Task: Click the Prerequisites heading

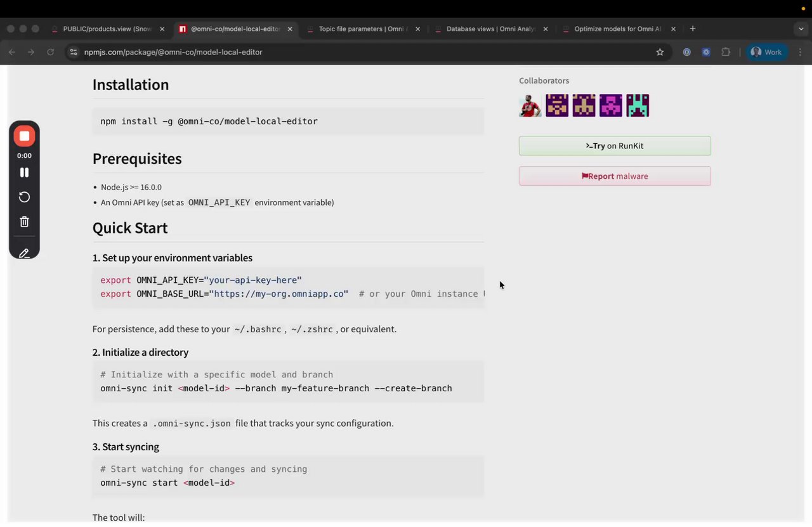Action: pyautogui.click(x=137, y=159)
